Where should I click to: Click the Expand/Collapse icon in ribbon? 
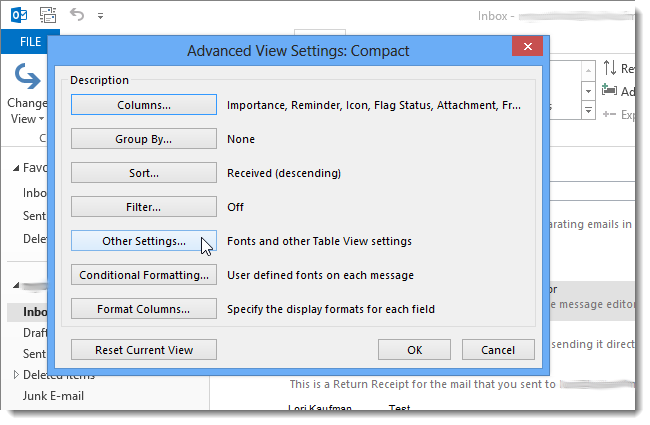(x=609, y=114)
